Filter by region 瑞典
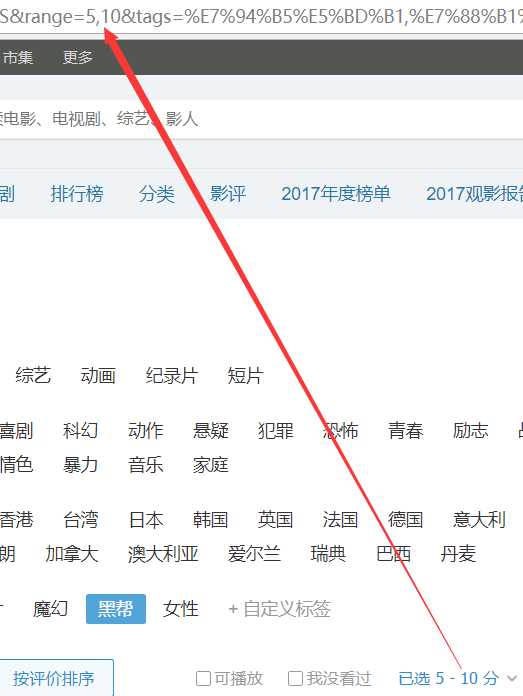 click(329, 554)
